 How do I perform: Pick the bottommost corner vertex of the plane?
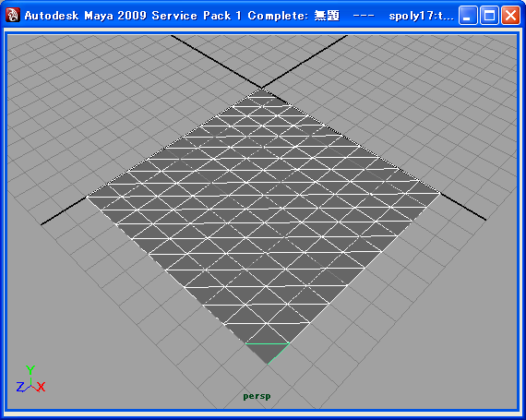(268, 365)
